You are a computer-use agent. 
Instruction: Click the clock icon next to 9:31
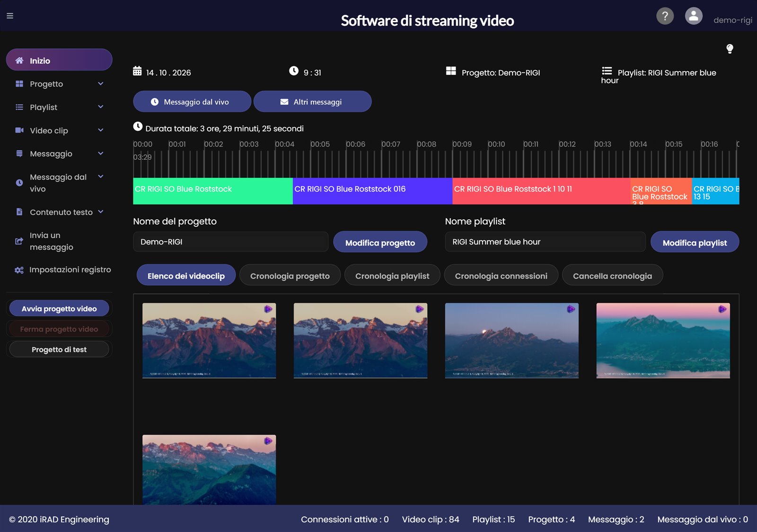click(x=294, y=71)
